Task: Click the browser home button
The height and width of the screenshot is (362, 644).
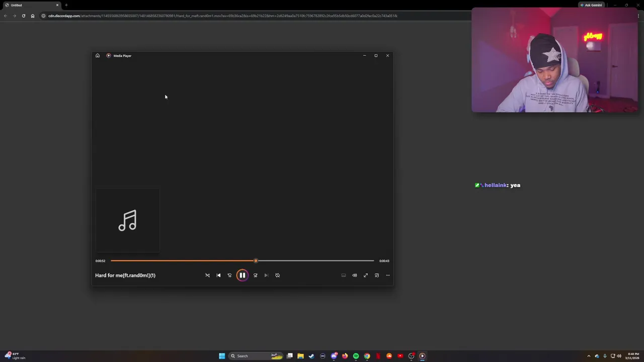Action: (33, 16)
